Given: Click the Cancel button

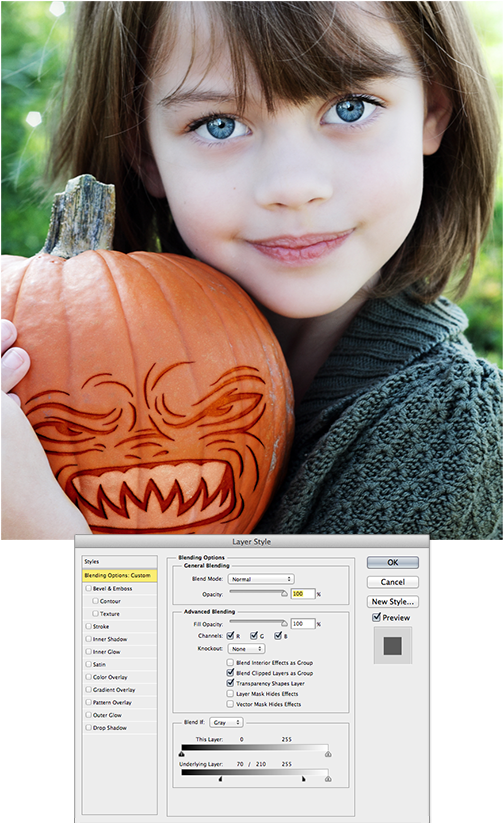Looking at the screenshot, I should coord(393,582).
